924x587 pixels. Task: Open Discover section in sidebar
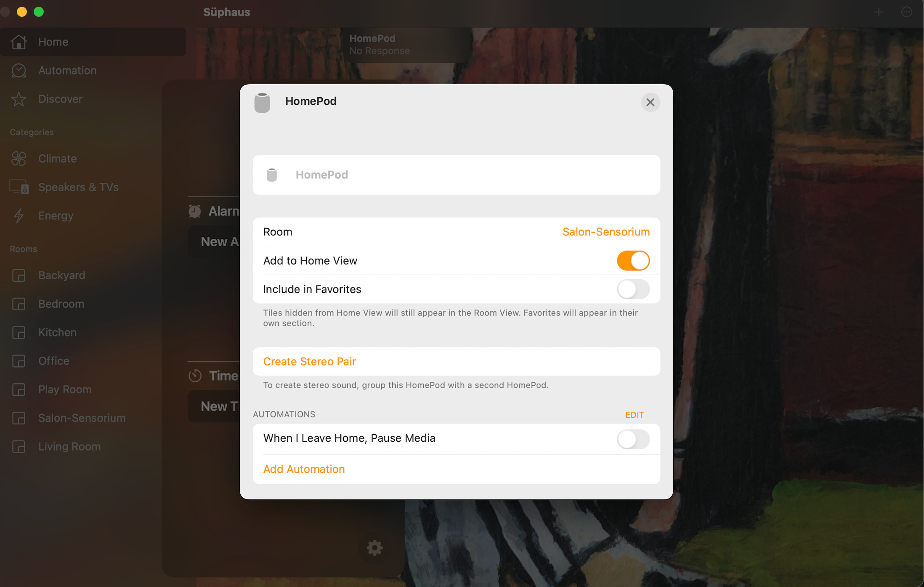coord(93,99)
